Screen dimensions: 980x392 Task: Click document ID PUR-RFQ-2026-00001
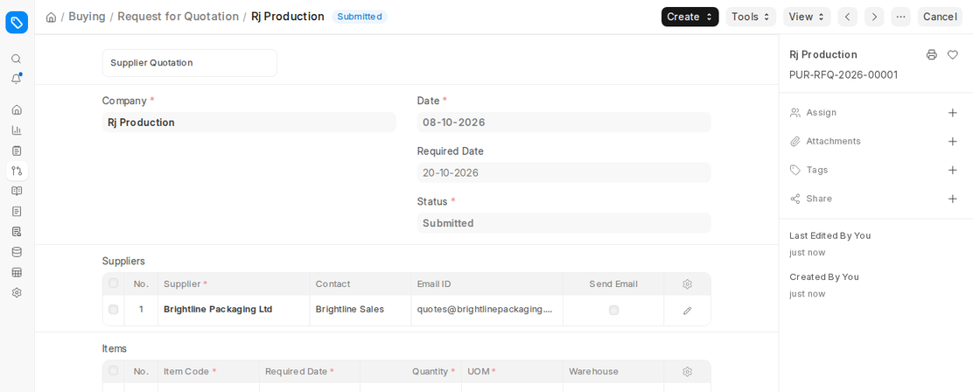click(843, 75)
